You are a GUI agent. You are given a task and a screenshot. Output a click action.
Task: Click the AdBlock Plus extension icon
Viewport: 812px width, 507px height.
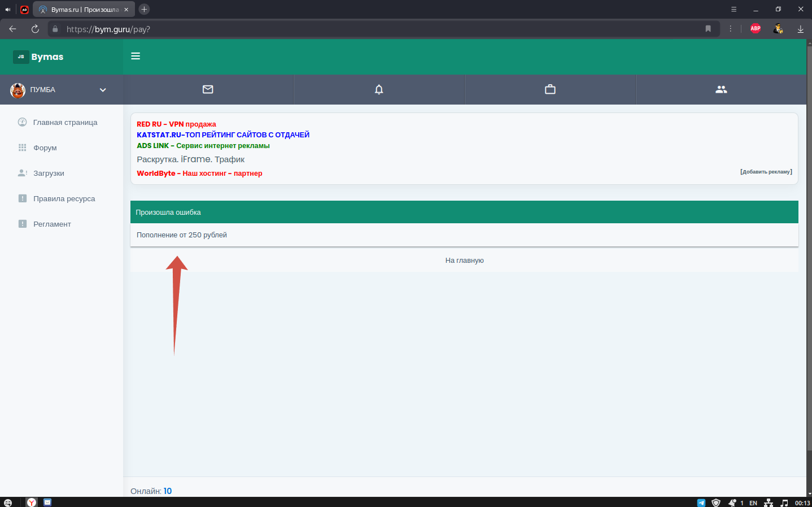(x=756, y=29)
